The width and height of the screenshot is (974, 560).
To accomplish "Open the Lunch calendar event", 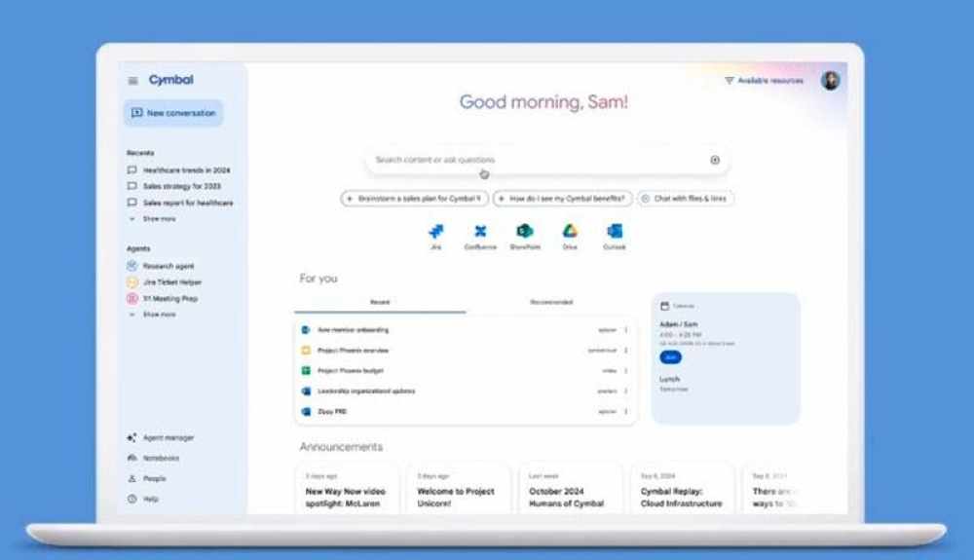I will tap(670, 379).
